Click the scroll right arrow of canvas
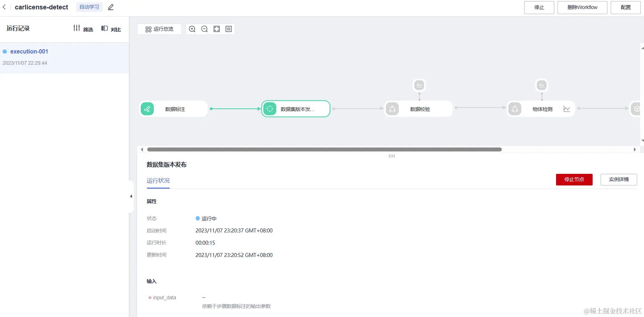This screenshot has height=317, width=644. tap(635, 149)
